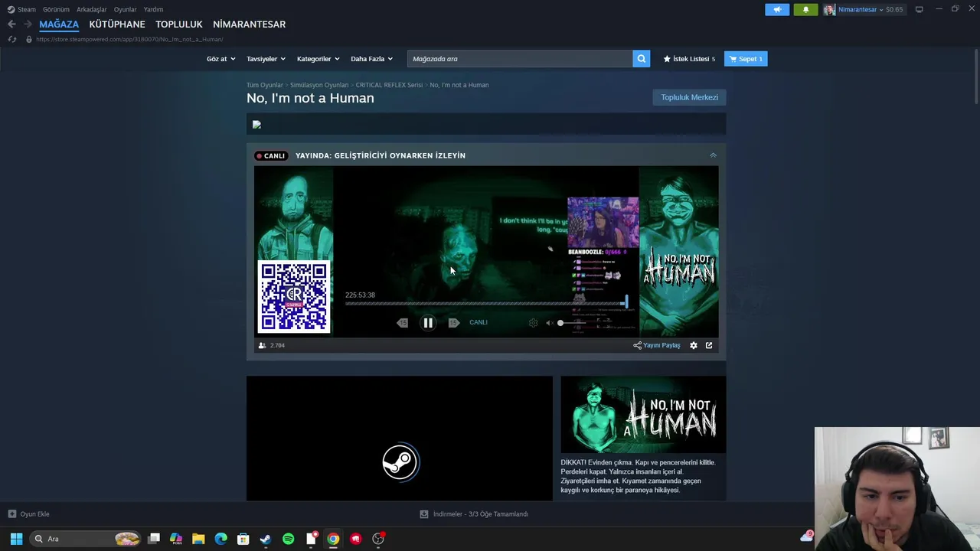
Task: Unmute the broadcast speaker icon
Action: pyautogui.click(x=550, y=323)
